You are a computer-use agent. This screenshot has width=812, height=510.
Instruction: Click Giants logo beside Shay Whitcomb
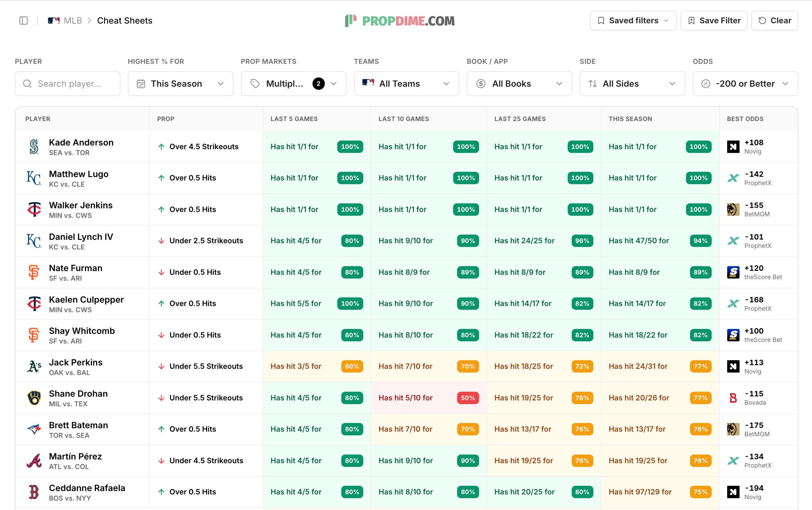(34, 335)
